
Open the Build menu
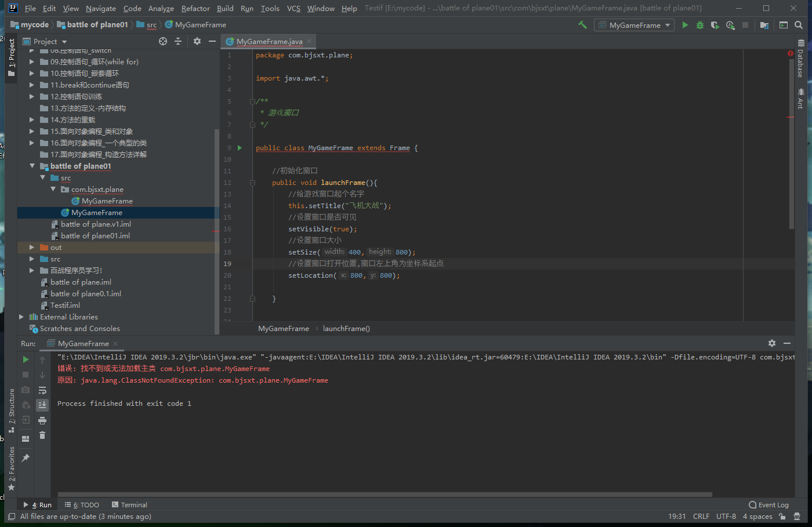pyautogui.click(x=225, y=8)
